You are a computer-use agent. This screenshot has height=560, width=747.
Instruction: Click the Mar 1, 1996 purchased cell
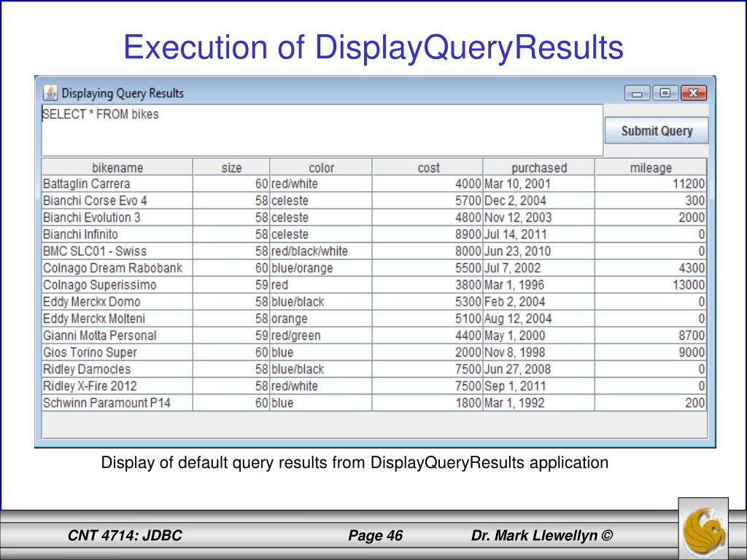pos(539,285)
